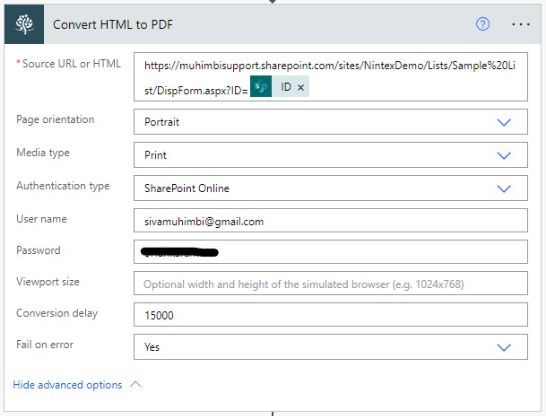Screen dimensions: 546x416
Task: Click the Fail on error label
Action: [45, 344]
